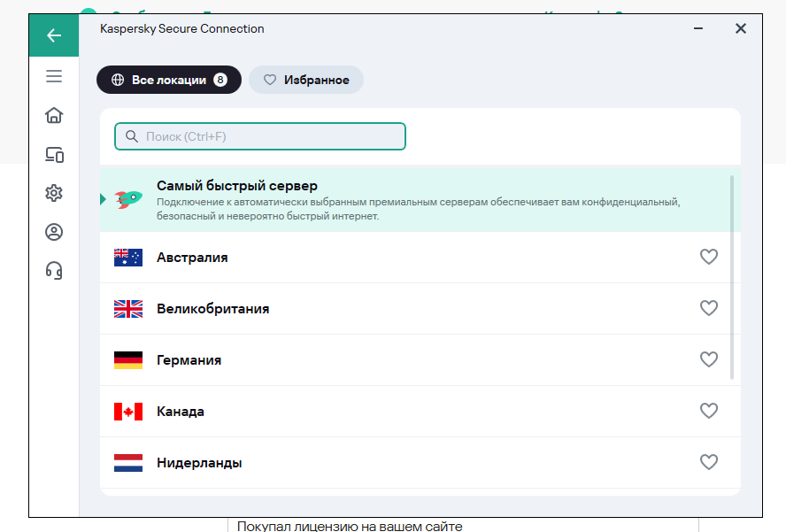The height and width of the screenshot is (532, 786).
Task: Minimize the Kaspersky Secure Connection window
Action: 697,28
